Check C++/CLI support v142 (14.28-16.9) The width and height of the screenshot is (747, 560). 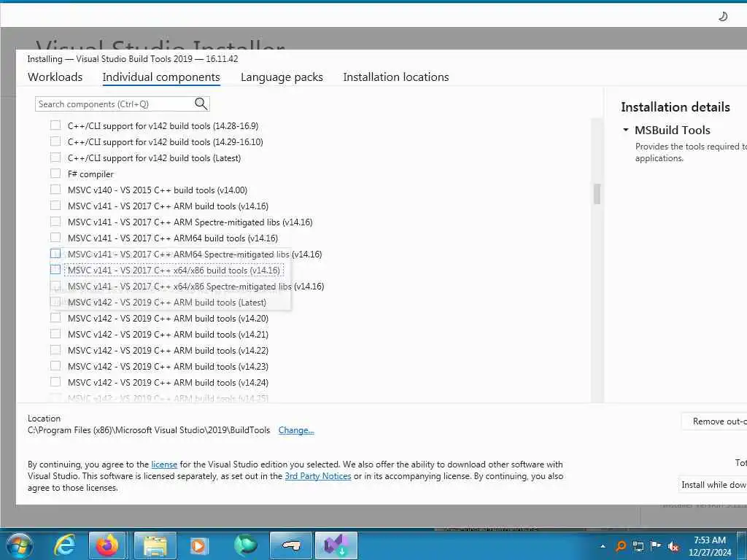55,125
